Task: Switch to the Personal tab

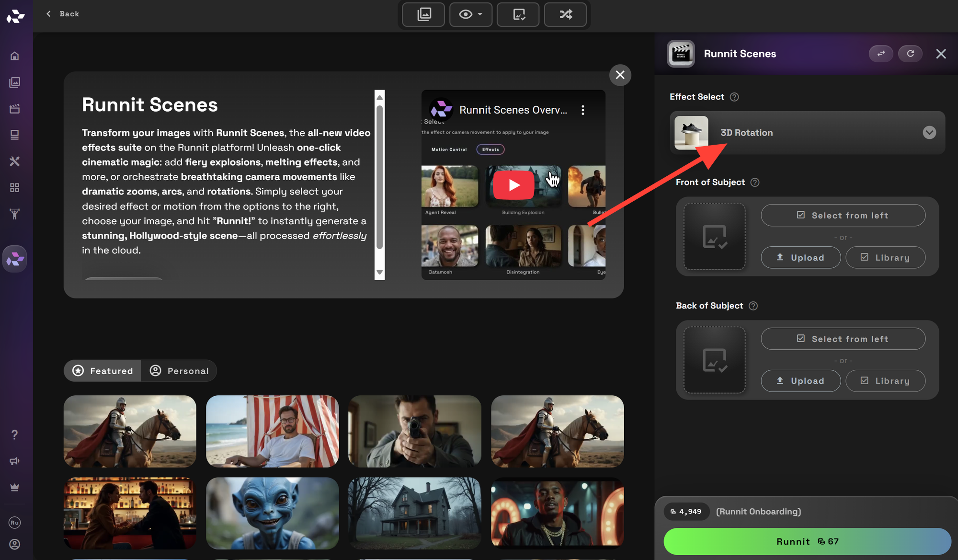Action: (x=179, y=370)
